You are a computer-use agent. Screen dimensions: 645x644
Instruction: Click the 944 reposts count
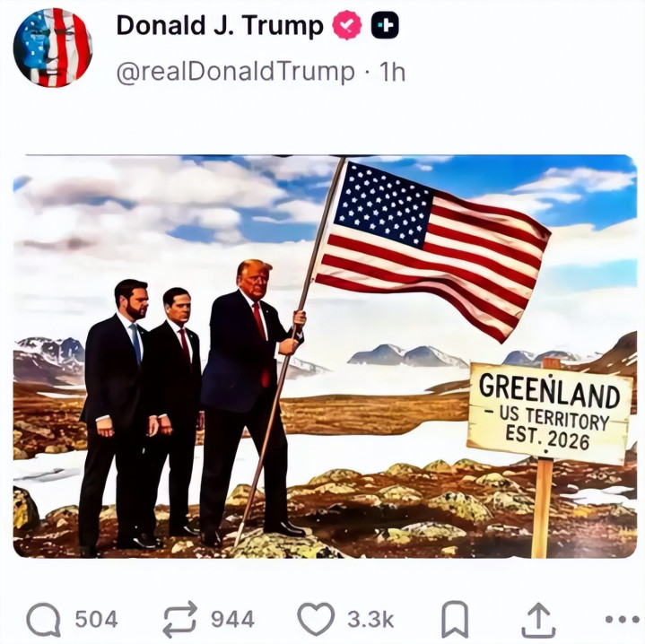pyautogui.click(x=233, y=619)
